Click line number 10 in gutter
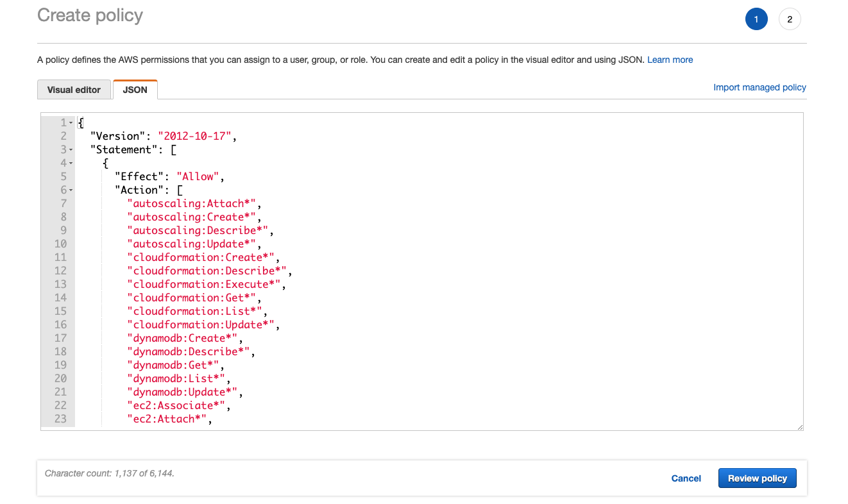 pos(60,244)
